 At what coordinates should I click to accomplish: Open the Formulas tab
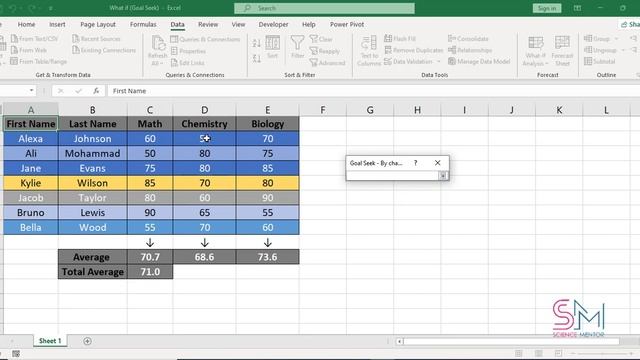143,24
